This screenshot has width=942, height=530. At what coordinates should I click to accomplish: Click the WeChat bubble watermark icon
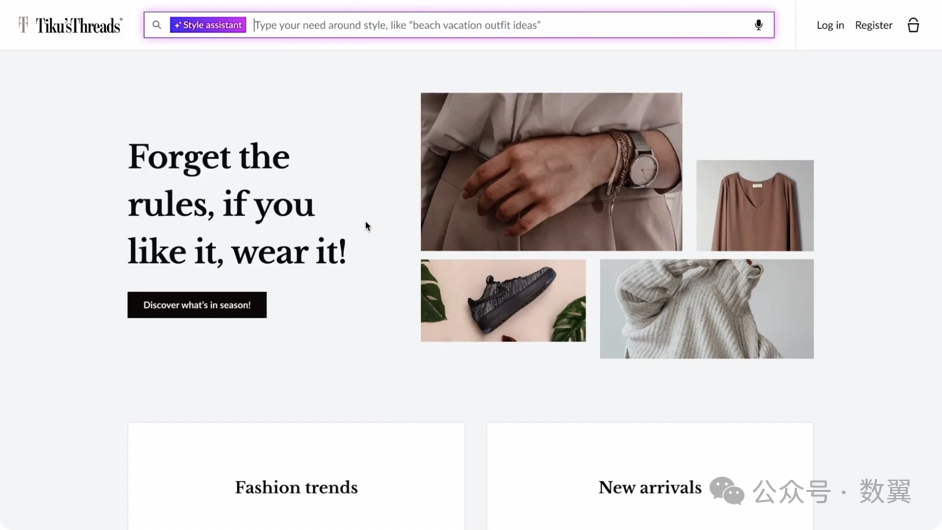[727, 490]
